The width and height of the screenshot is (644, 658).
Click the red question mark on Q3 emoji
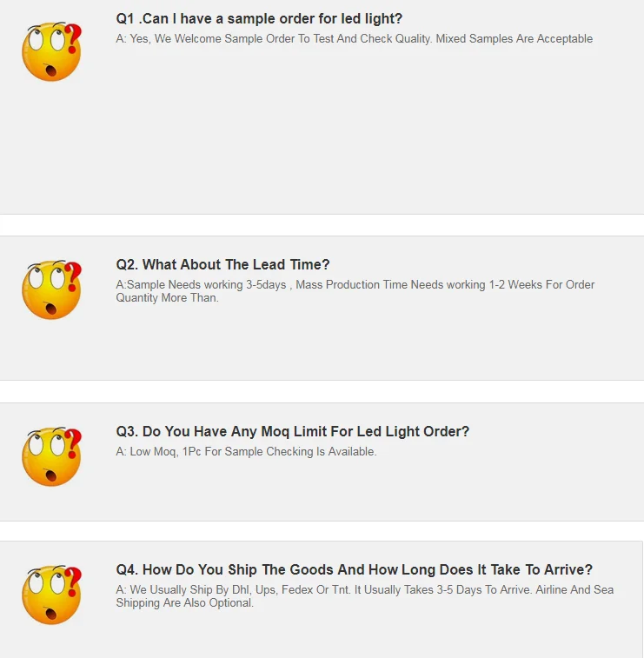73,443
